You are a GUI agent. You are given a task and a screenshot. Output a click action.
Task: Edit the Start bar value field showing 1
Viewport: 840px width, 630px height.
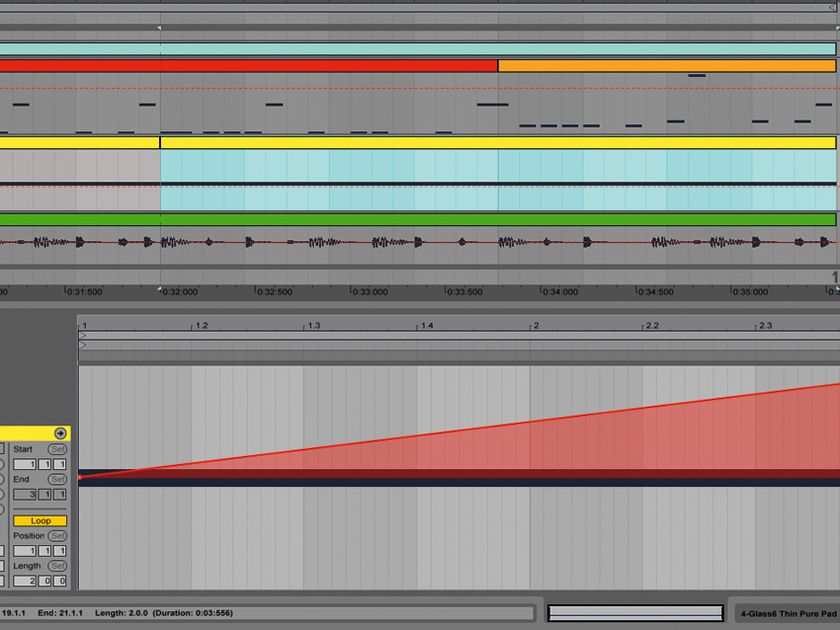[x=22, y=463]
